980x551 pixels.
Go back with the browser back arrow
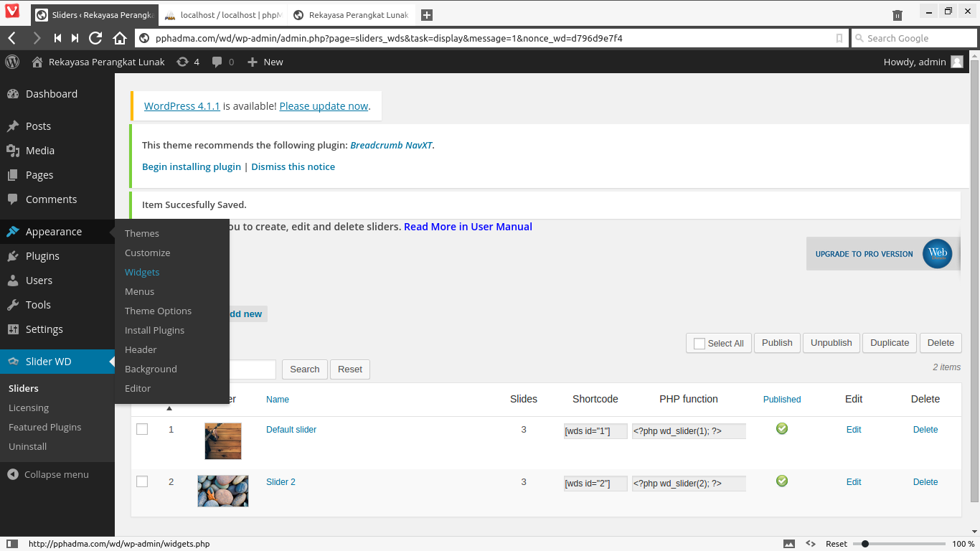(x=13, y=38)
